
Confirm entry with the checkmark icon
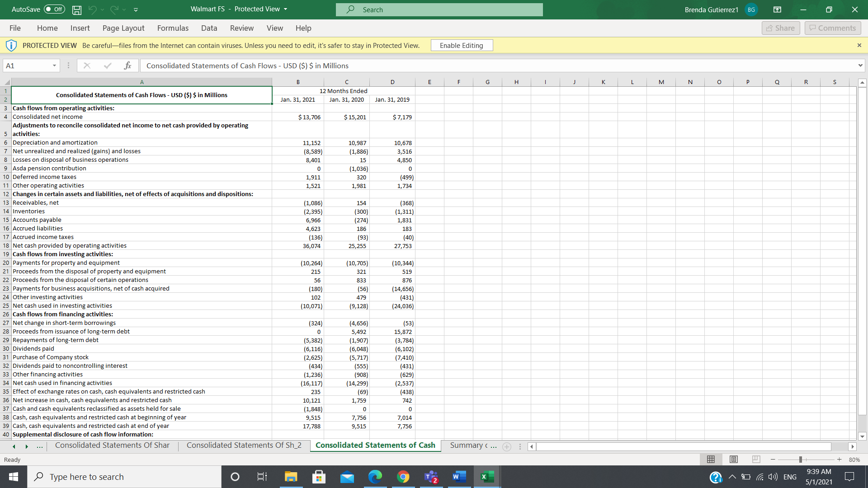click(x=108, y=66)
